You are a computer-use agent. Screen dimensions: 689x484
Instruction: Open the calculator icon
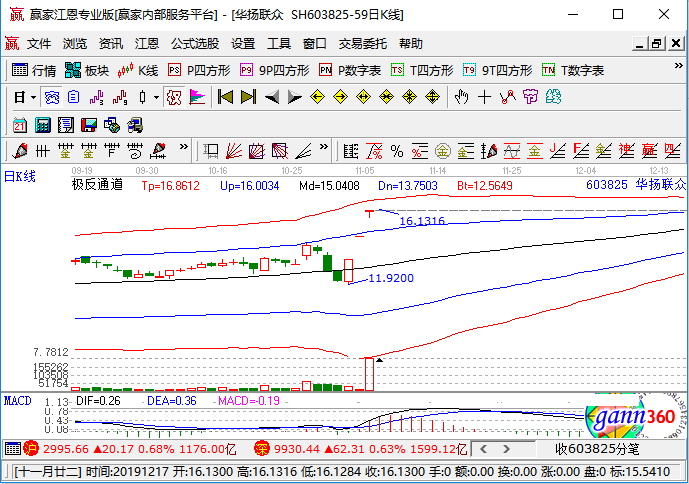43,126
